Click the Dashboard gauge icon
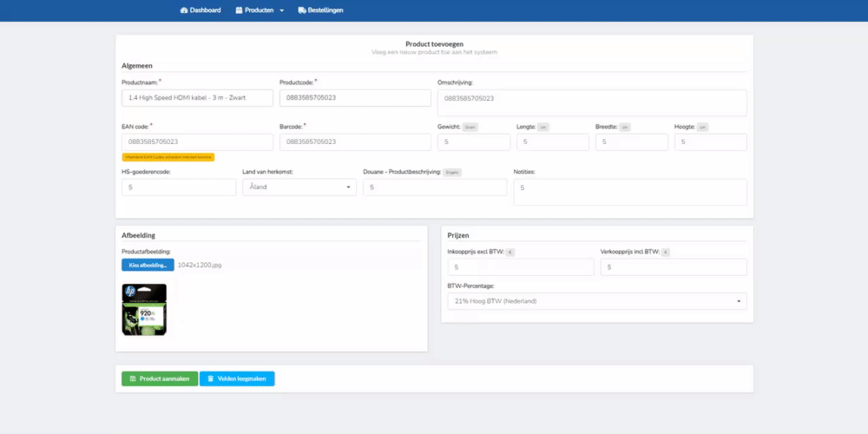 [184, 10]
